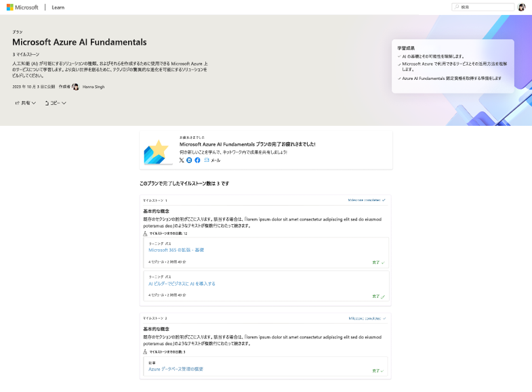Share achievement on X (Twitter) icon
Viewport: 532px width, 392px height.
(x=182, y=160)
